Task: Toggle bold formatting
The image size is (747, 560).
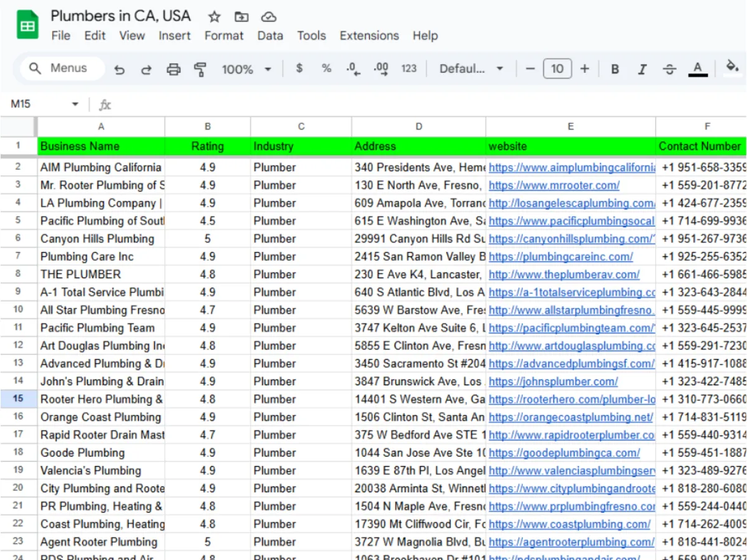Action: click(615, 69)
